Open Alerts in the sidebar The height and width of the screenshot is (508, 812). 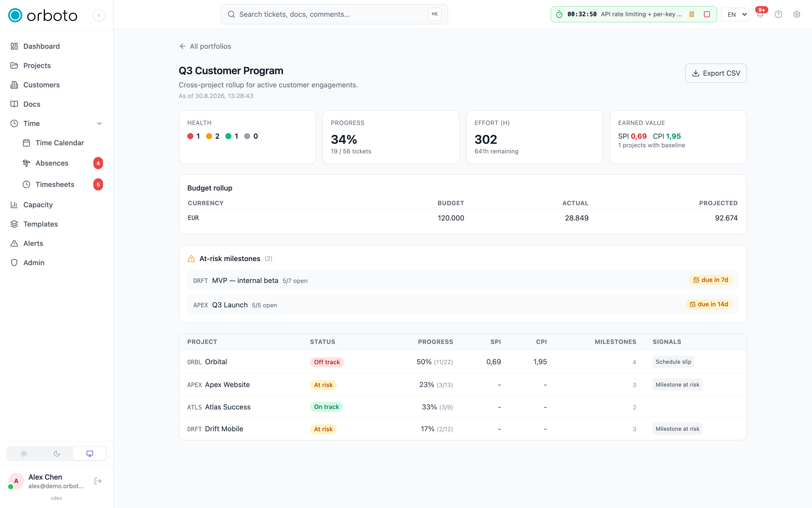[x=56, y=243]
